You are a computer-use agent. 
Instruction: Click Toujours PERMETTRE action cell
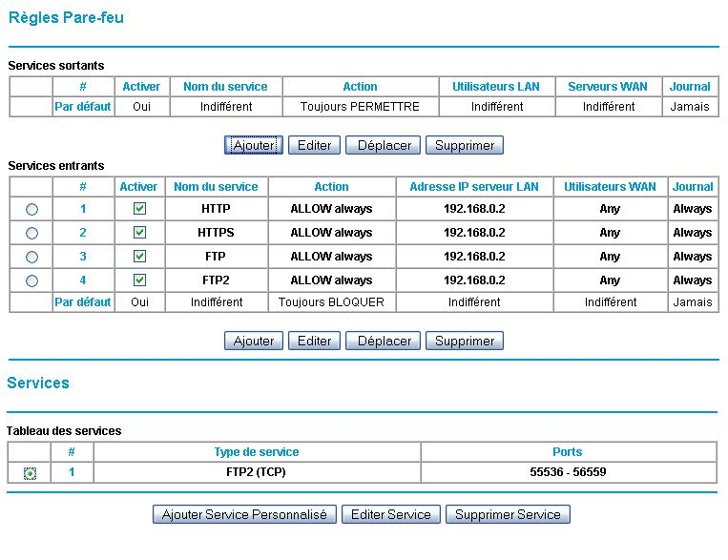click(x=360, y=106)
